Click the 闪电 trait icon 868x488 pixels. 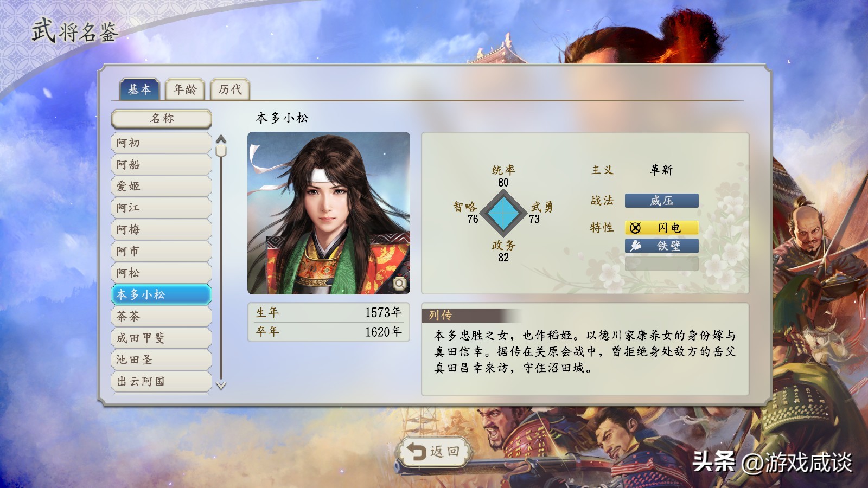click(635, 228)
